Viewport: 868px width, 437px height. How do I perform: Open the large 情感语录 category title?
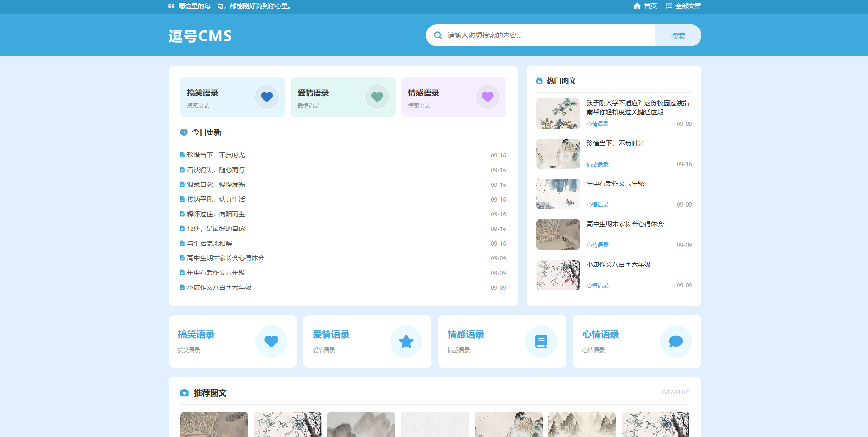[x=466, y=335]
